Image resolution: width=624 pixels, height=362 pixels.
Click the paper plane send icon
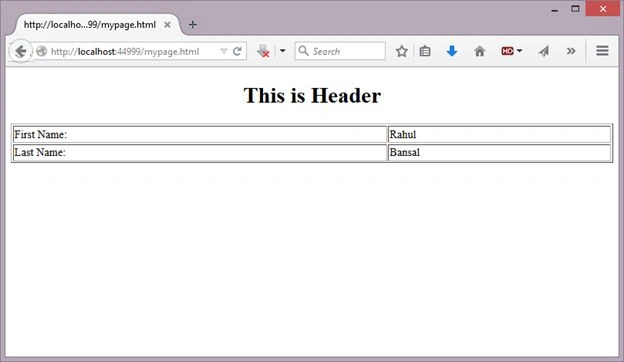point(544,51)
